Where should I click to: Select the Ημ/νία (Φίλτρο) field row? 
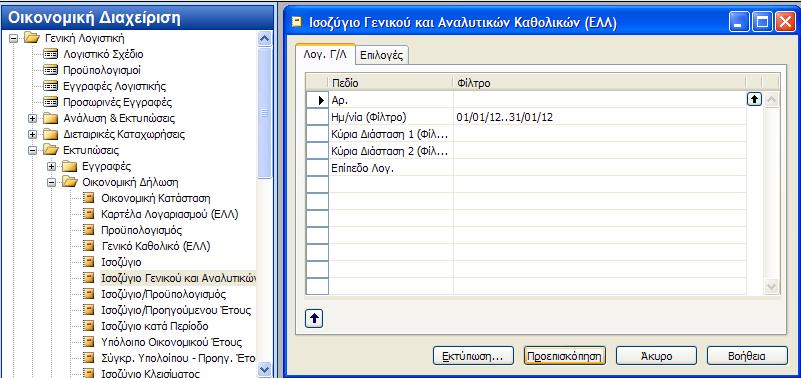coord(391,116)
